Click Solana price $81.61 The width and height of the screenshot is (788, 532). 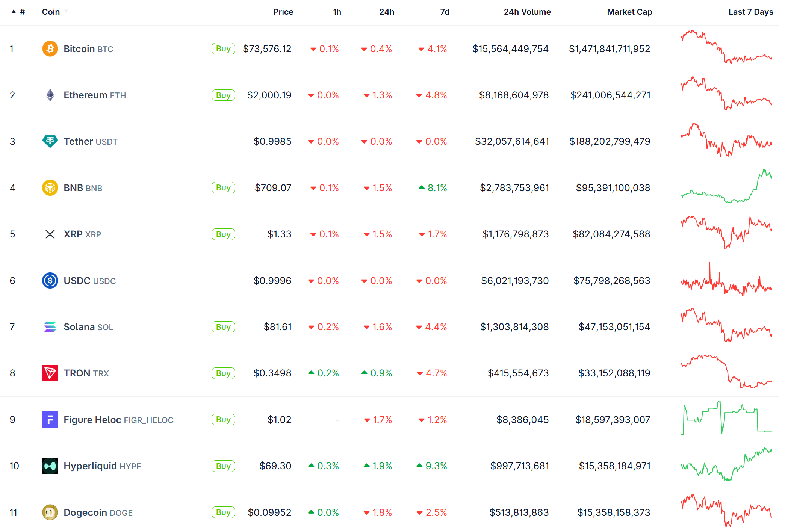pos(278,327)
